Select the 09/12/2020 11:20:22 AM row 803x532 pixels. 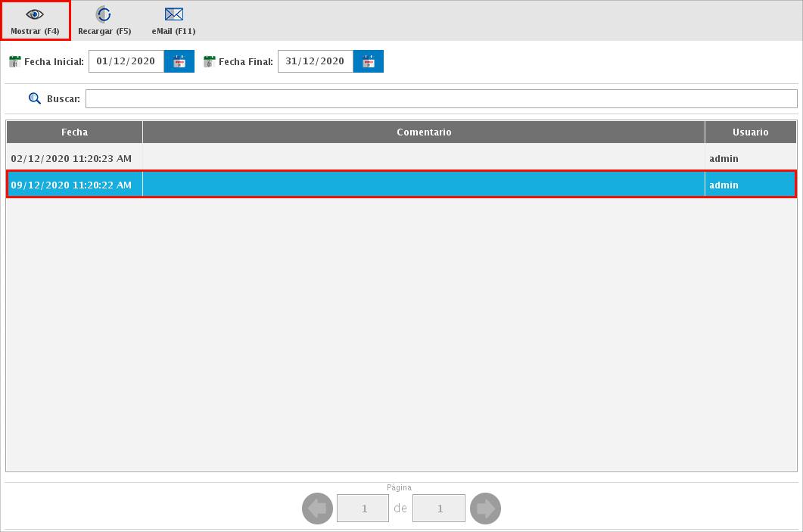point(71,185)
